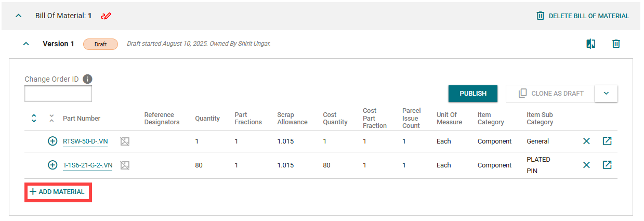The height and width of the screenshot is (221, 644).
Task: Click the red attachment link icon beside Bill Of Material
Action: 106,16
